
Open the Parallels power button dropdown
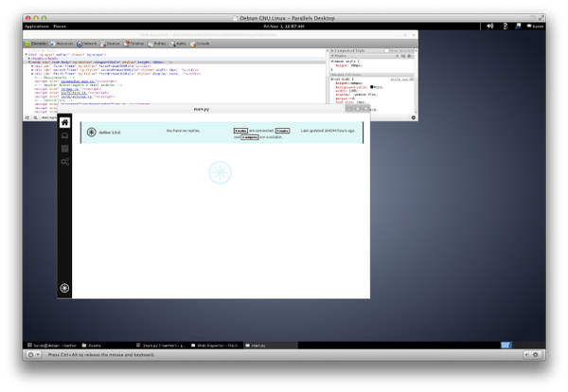34,355
